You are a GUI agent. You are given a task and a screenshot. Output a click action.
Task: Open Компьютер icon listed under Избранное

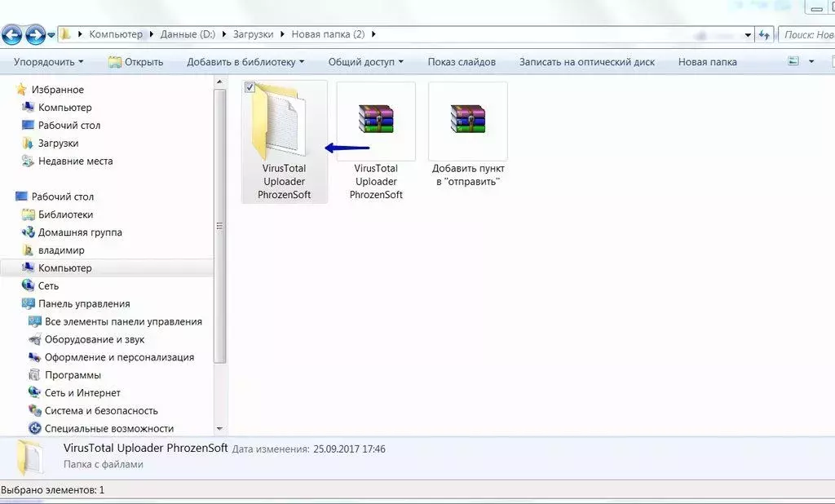[x=29, y=107]
